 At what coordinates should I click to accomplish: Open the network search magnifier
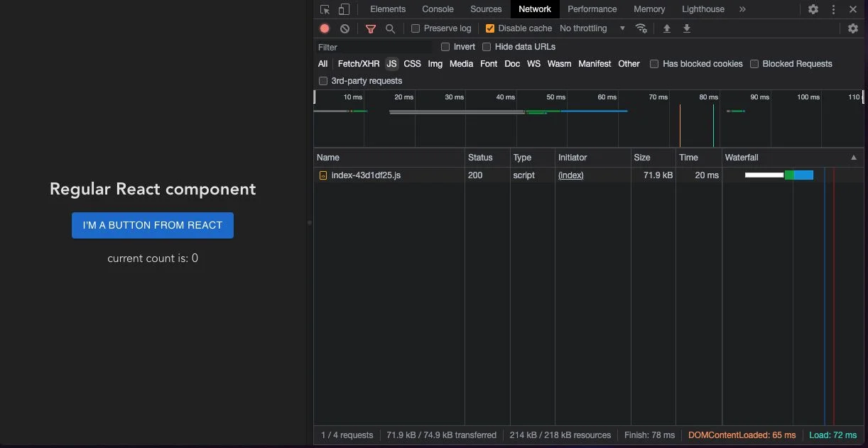[390, 28]
